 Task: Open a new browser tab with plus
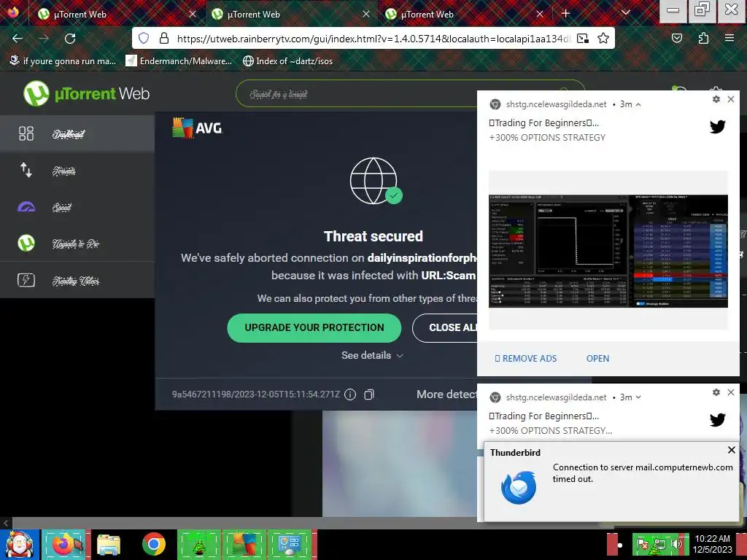point(565,14)
